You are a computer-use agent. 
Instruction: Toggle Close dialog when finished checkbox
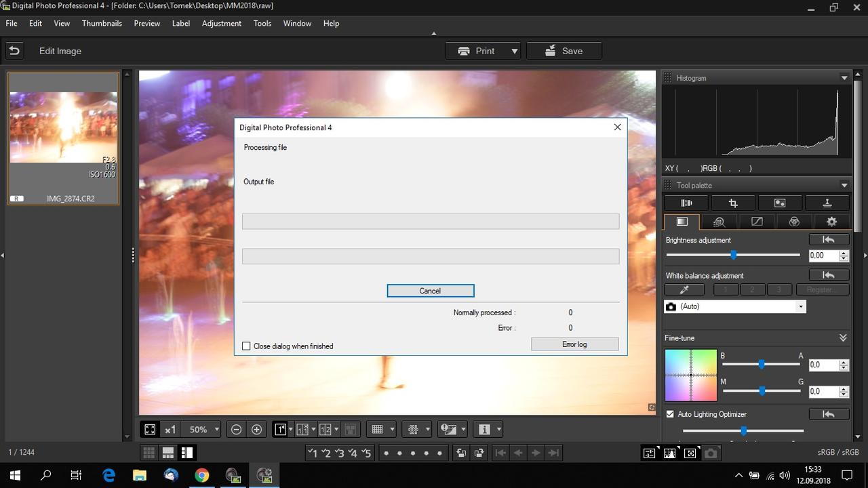[246, 346]
